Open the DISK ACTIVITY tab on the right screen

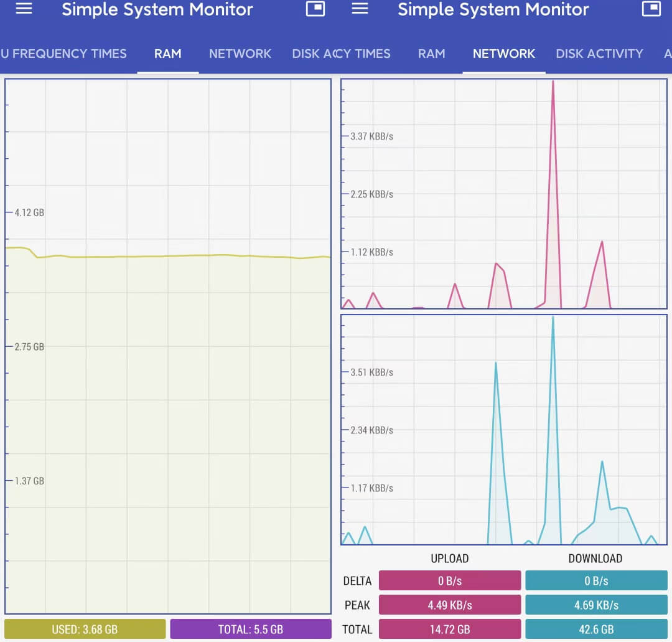[x=599, y=54]
